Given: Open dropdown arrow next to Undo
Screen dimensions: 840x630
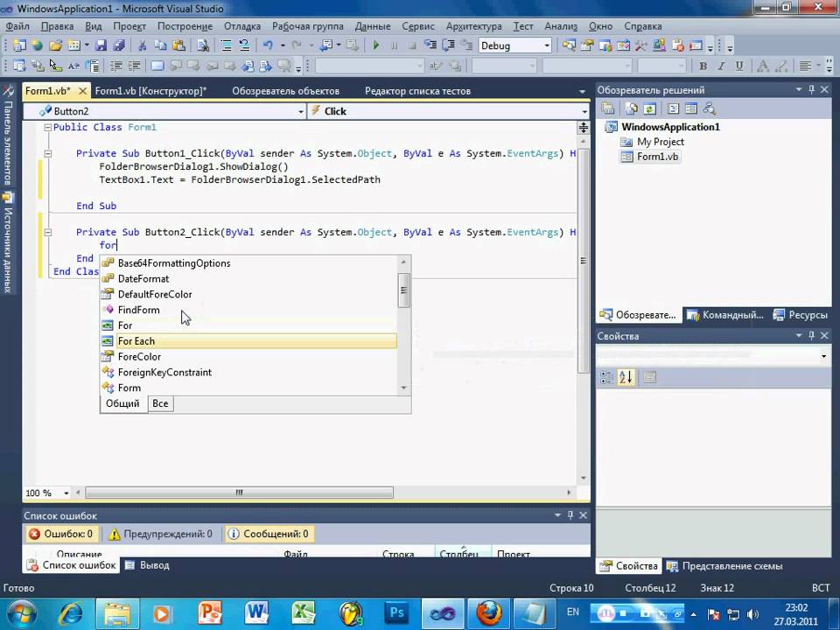Looking at the screenshot, I should pos(283,45).
